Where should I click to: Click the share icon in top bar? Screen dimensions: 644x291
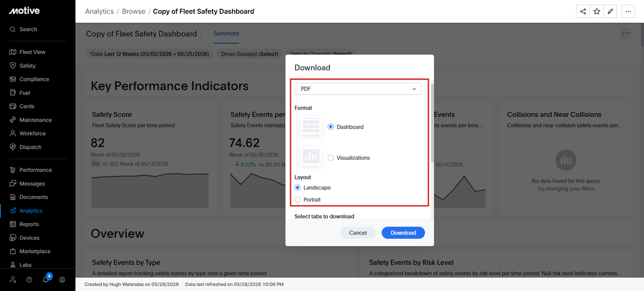pos(583,12)
